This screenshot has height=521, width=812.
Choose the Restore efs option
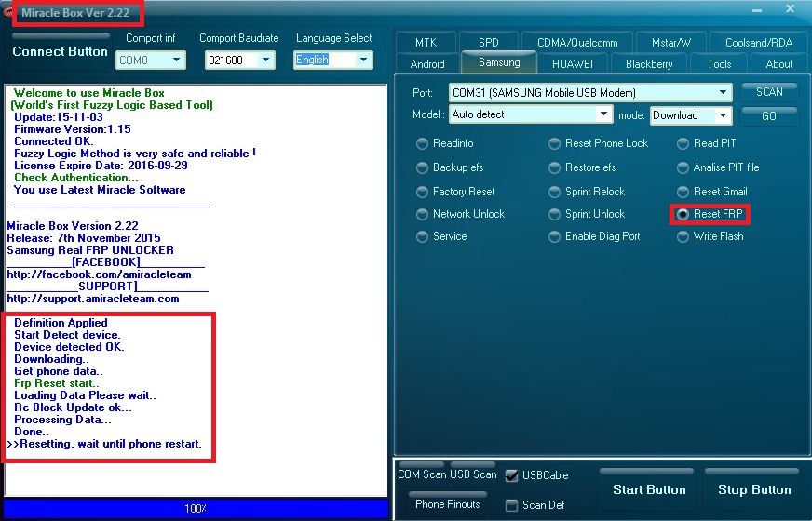(555, 167)
